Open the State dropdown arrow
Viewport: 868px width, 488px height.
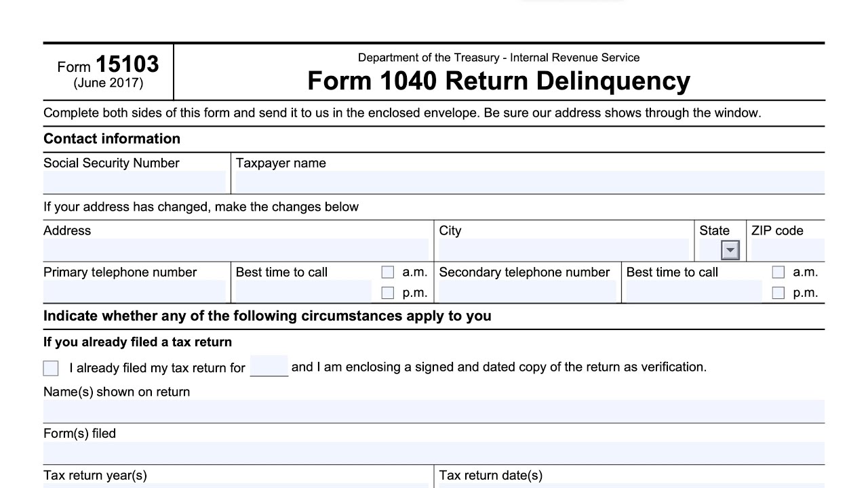(x=730, y=251)
